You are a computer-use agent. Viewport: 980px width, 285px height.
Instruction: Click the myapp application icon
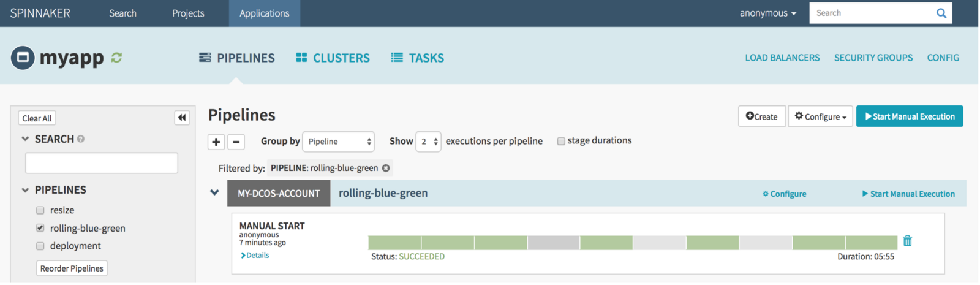pyautogui.click(x=23, y=58)
